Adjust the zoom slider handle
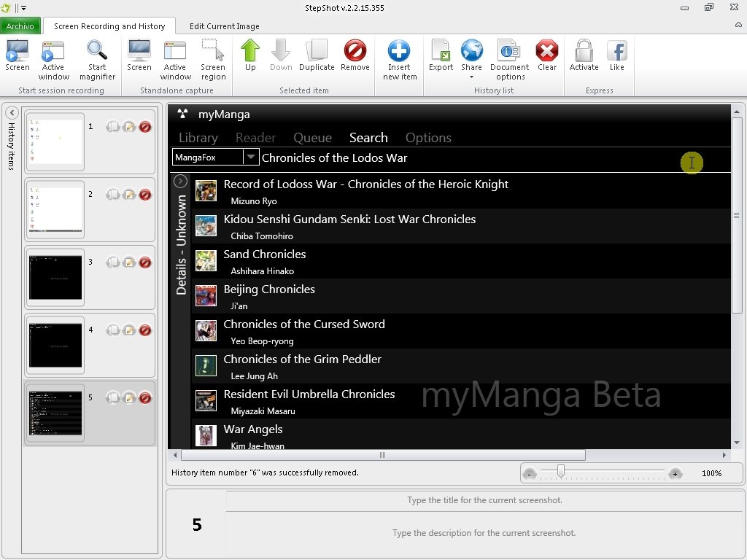747x560 pixels. click(x=561, y=471)
